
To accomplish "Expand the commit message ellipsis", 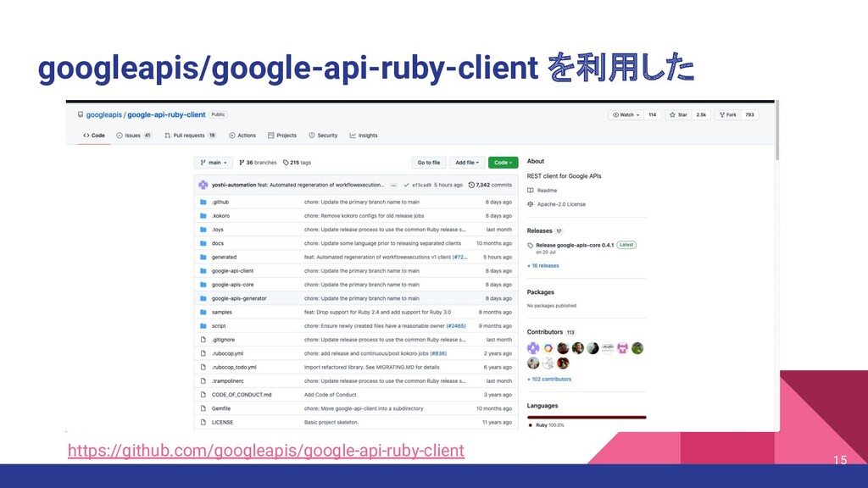I will pyautogui.click(x=393, y=186).
